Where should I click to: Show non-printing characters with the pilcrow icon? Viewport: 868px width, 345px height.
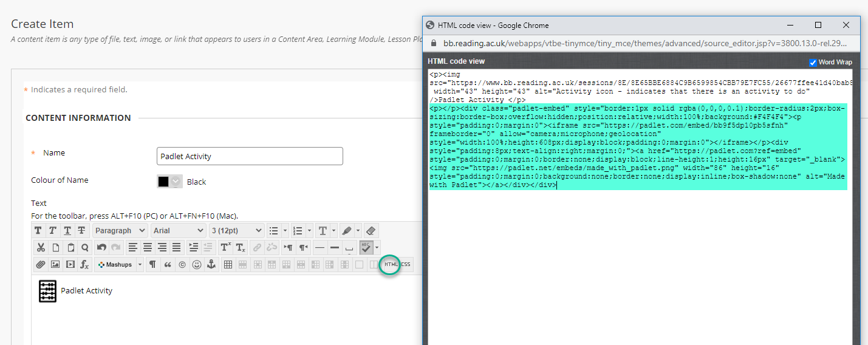[152, 264]
